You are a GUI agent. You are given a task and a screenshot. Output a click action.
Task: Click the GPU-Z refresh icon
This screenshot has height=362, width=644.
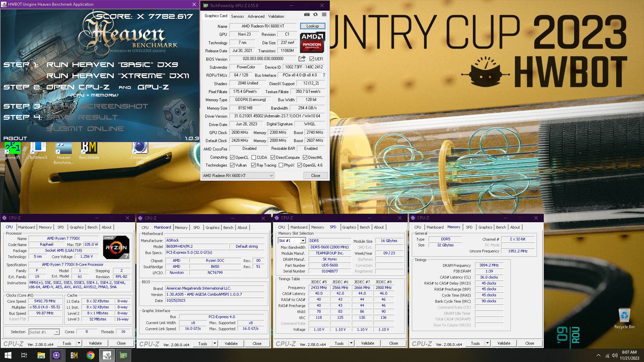click(x=315, y=15)
